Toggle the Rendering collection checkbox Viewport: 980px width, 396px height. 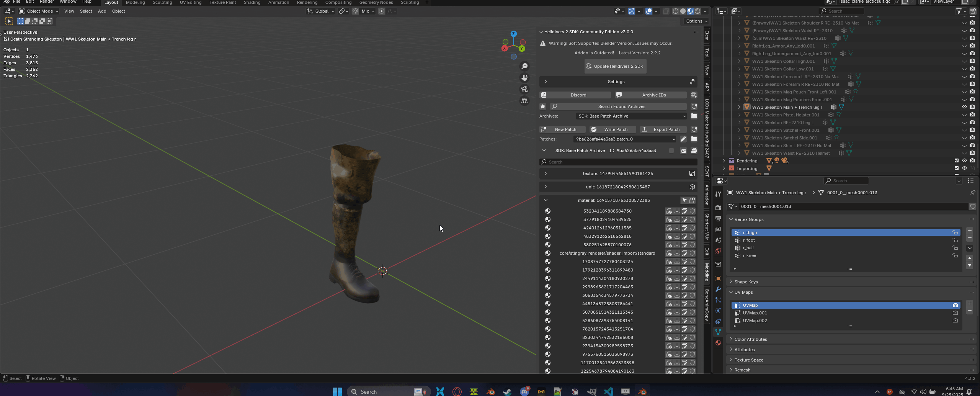[956, 160]
